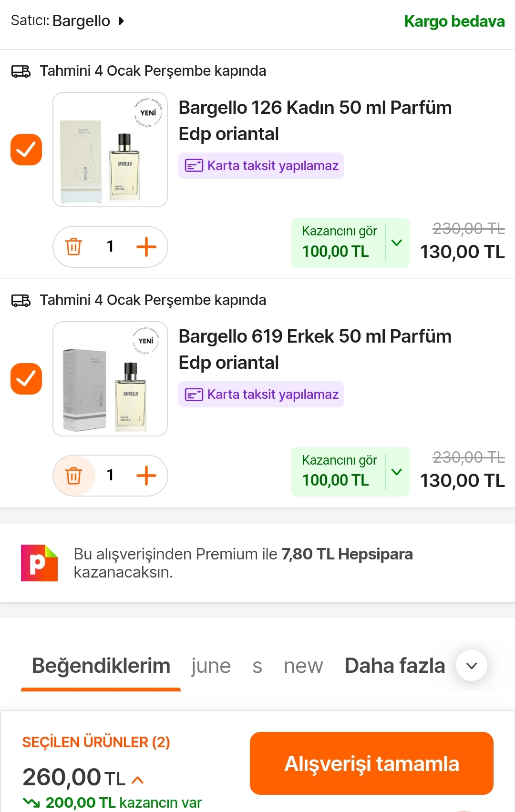
Task: Remove Bargello 619 Erkek perfume with trash icon
Action: (x=74, y=476)
